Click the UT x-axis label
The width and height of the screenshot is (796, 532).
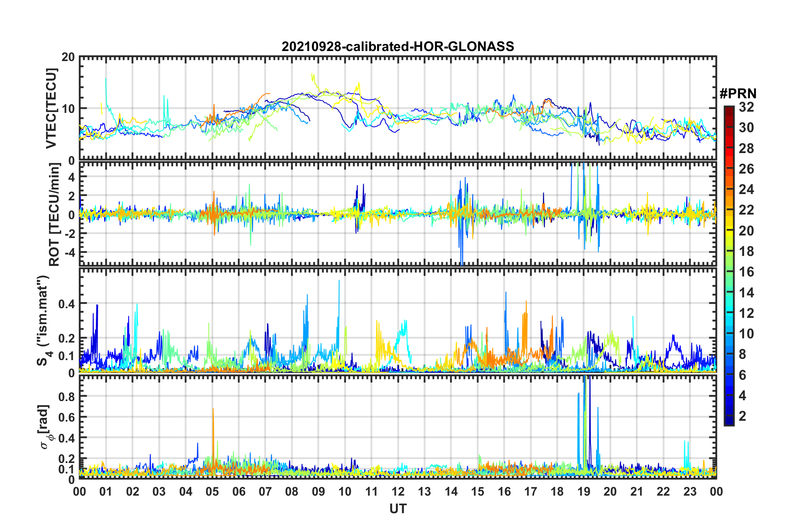pos(398,509)
